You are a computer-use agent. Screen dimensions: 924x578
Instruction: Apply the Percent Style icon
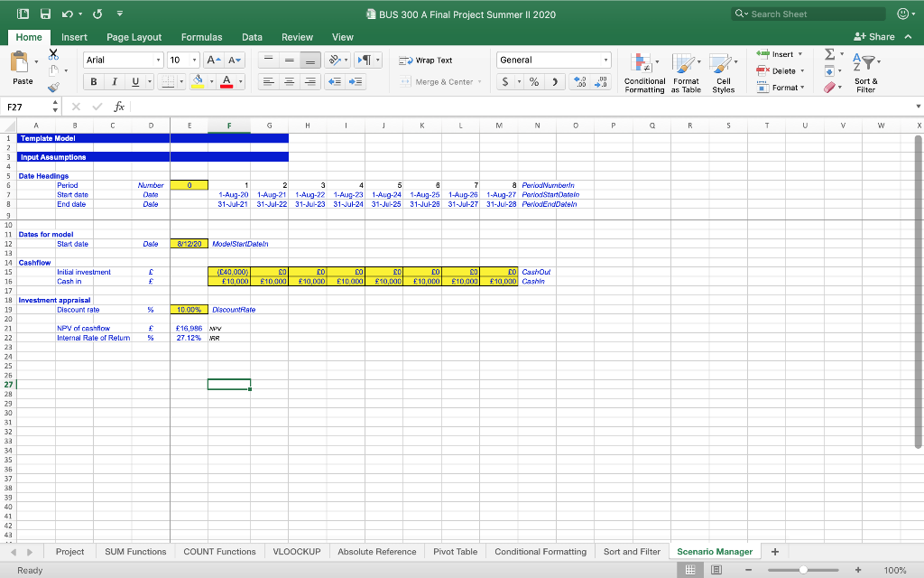pyautogui.click(x=533, y=81)
